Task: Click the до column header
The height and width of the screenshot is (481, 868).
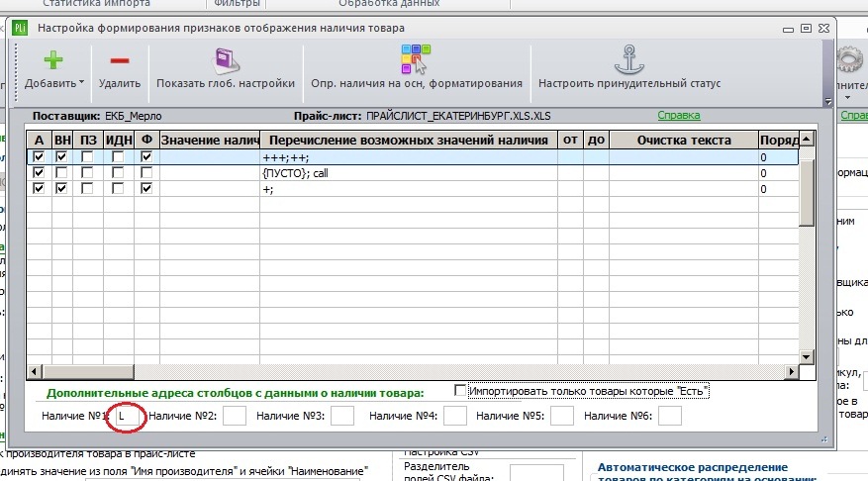Action: [x=596, y=140]
